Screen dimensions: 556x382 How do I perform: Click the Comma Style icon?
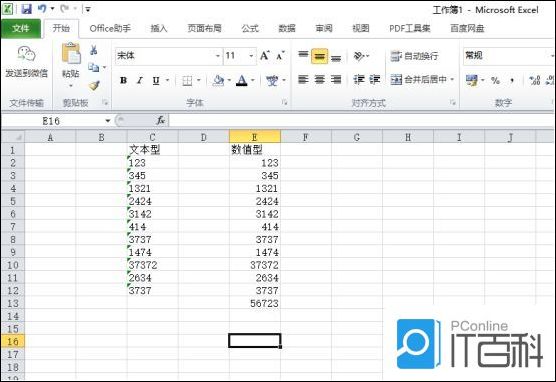coord(512,81)
